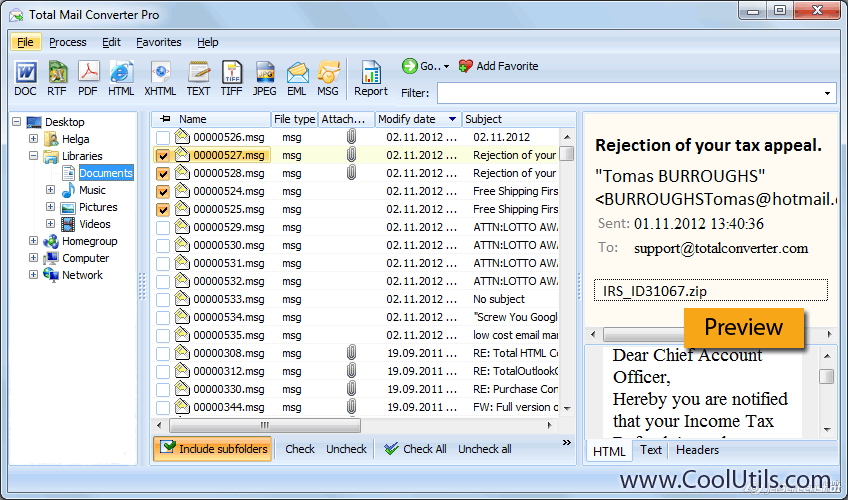
Task: Open the Favorites menu
Action: pos(158,42)
